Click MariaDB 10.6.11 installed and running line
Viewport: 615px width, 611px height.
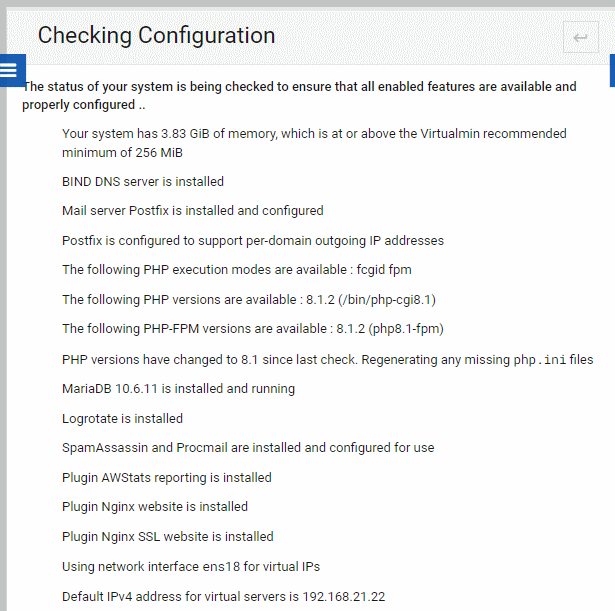[x=178, y=389]
